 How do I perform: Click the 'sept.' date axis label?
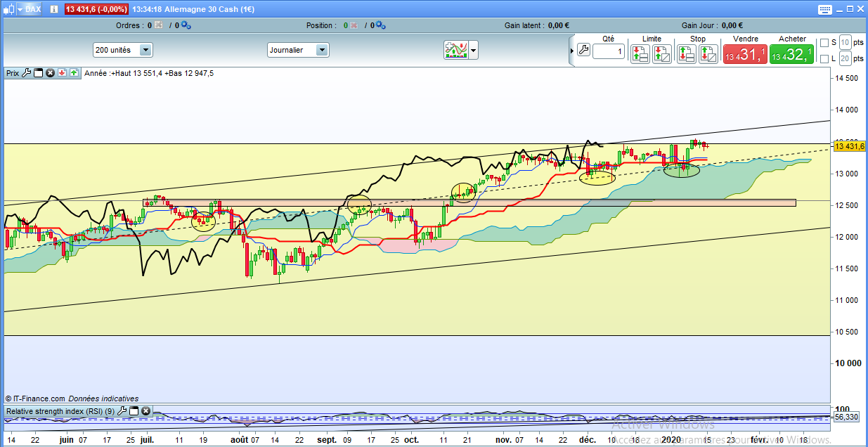pyautogui.click(x=326, y=439)
